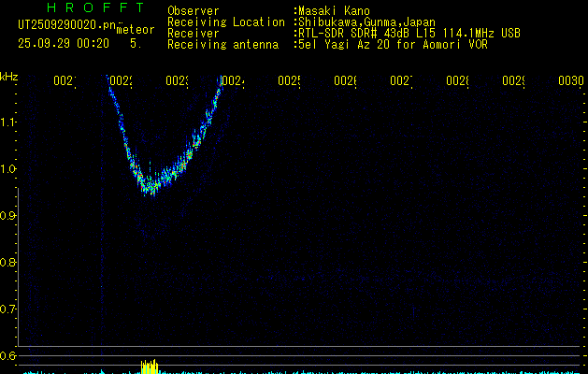Click the 0.8 kHz frequency tick label
Screen dimensions: 588x374
(9, 263)
